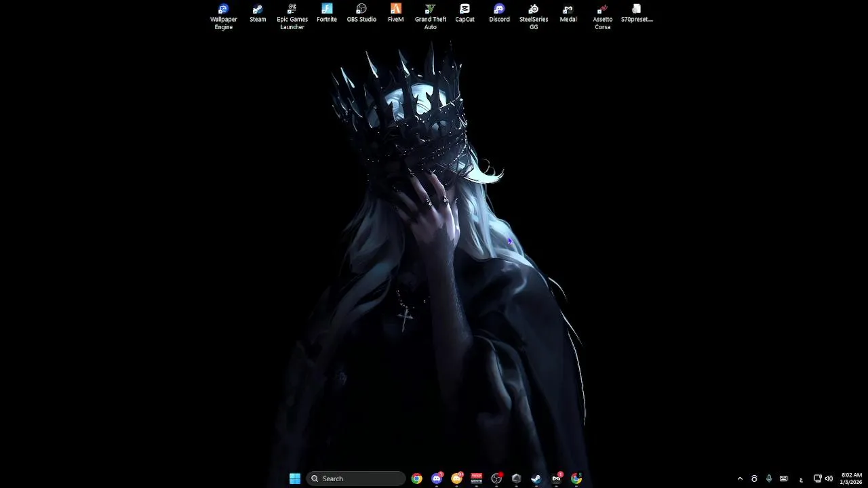This screenshot has height=488, width=868.
Task: Open the CapCut desktop shortcut
Action: point(465,14)
